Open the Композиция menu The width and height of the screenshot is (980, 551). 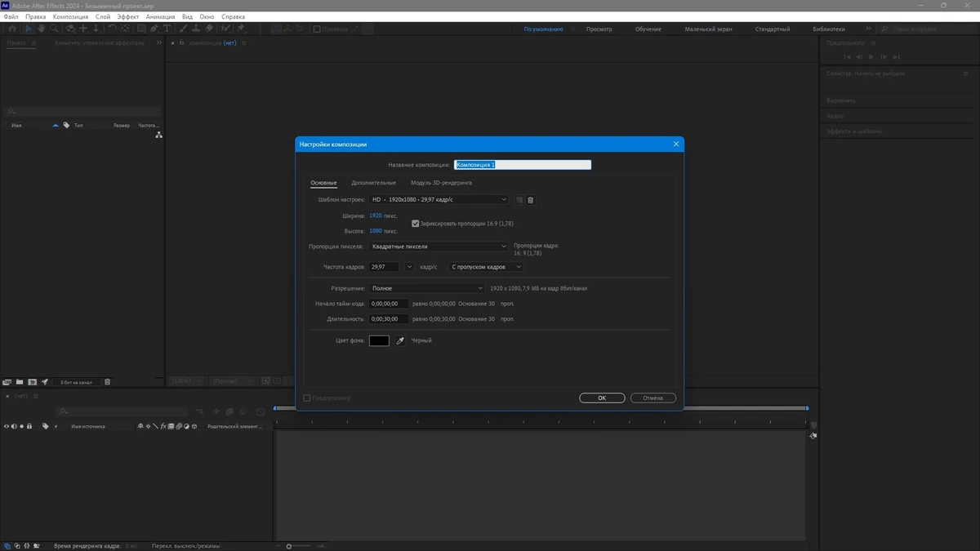[x=70, y=16]
